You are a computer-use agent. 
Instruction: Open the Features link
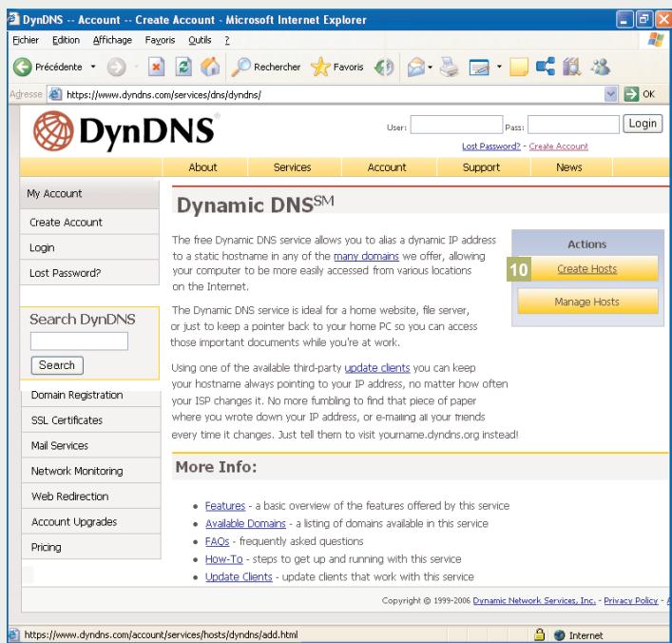225,506
